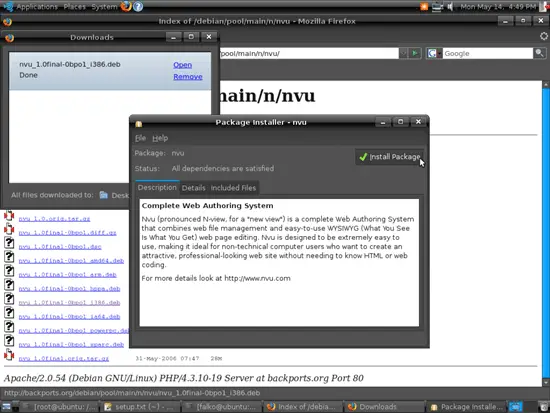Open nvu_1.0final-0bpo1_arm.deb link
This screenshot has width=550, height=413.
pyautogui.click(x=67, y=275)
